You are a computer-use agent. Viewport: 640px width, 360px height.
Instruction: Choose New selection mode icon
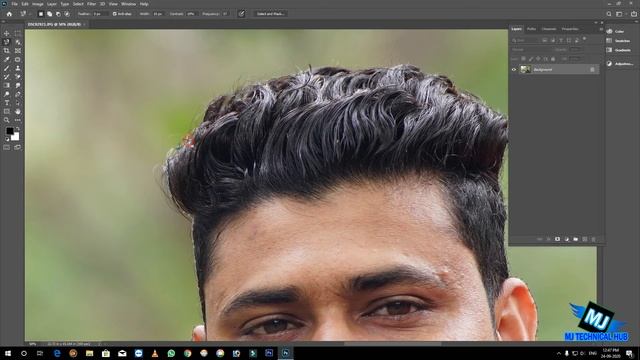[x=41, y=14]
